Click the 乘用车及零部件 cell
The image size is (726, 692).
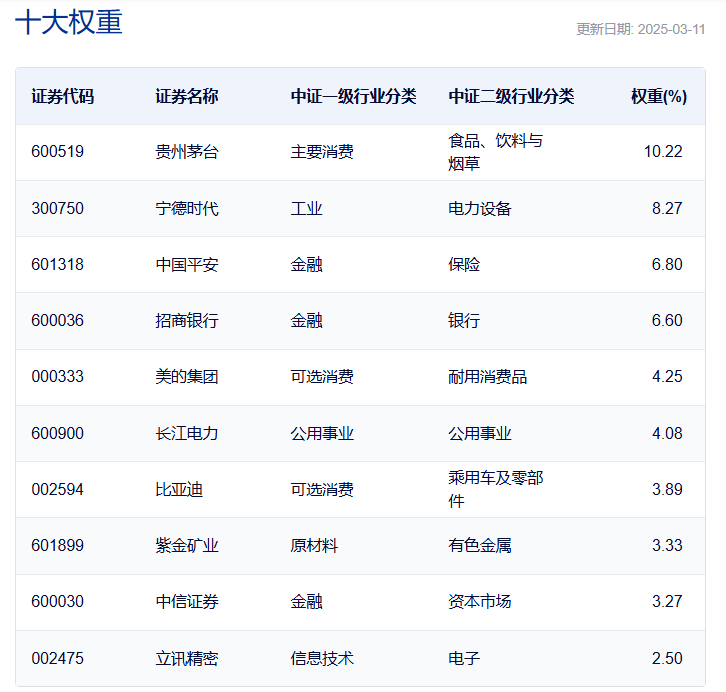click(495, 489)
